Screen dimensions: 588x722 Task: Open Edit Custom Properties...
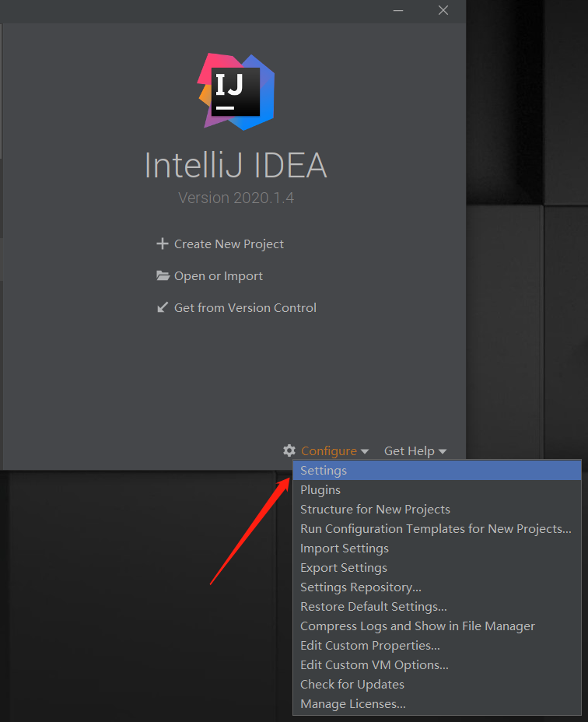437,646
